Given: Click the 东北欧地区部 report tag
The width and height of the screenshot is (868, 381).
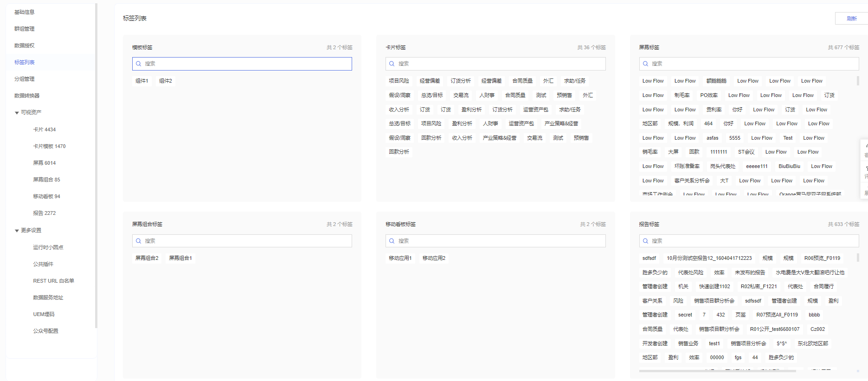Looking at the screenshot, I should [x=813, y=343].
